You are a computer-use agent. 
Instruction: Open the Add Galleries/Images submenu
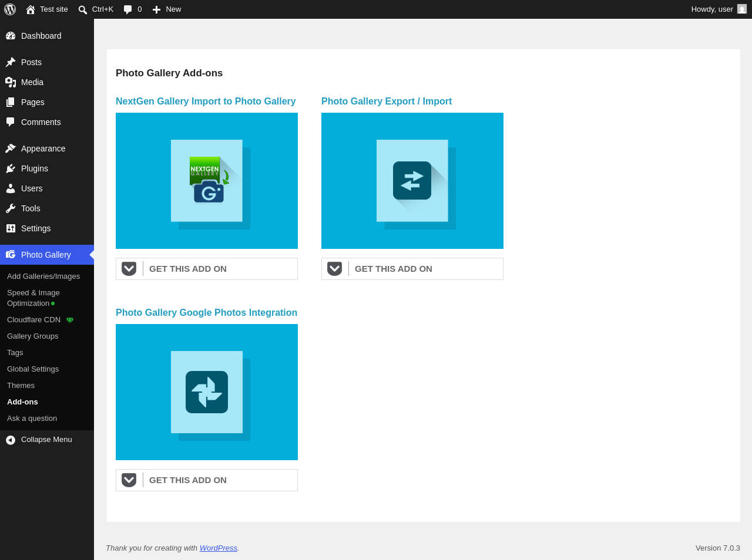[47, 276]
